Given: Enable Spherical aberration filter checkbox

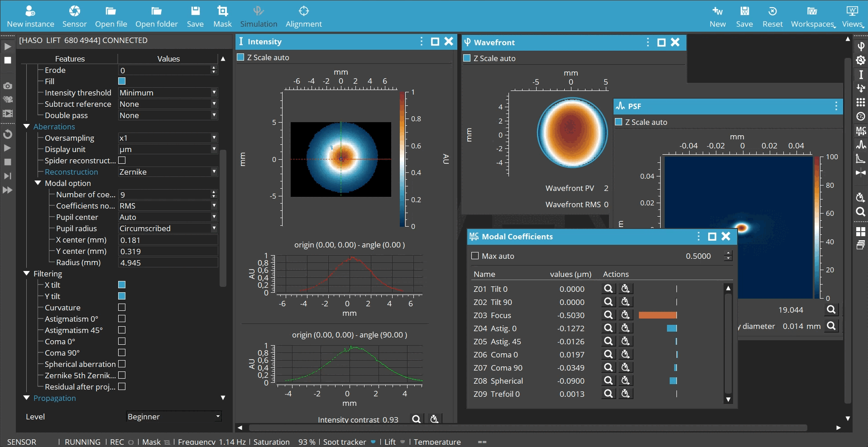Looking at the screenshot, I should point(122,364).
